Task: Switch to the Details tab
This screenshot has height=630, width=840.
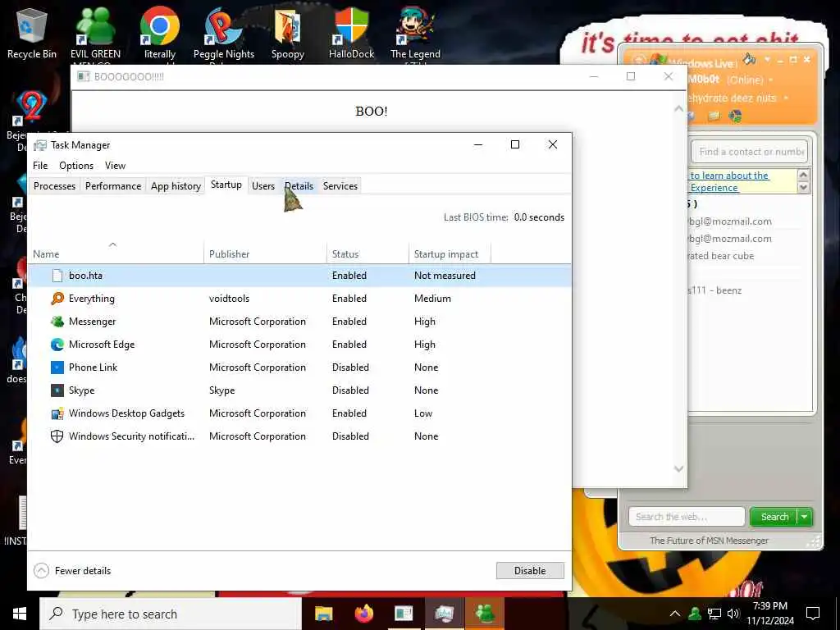Action: tap(299, 186)
